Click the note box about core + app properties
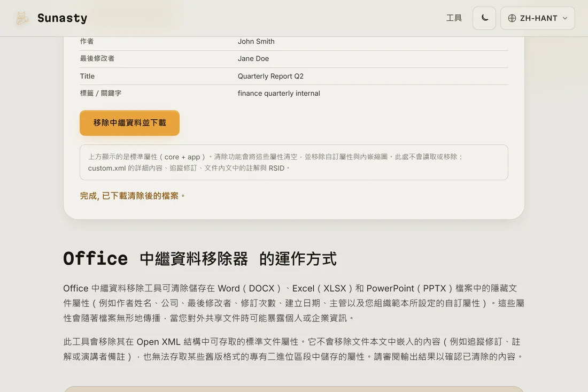 point(293,163)
